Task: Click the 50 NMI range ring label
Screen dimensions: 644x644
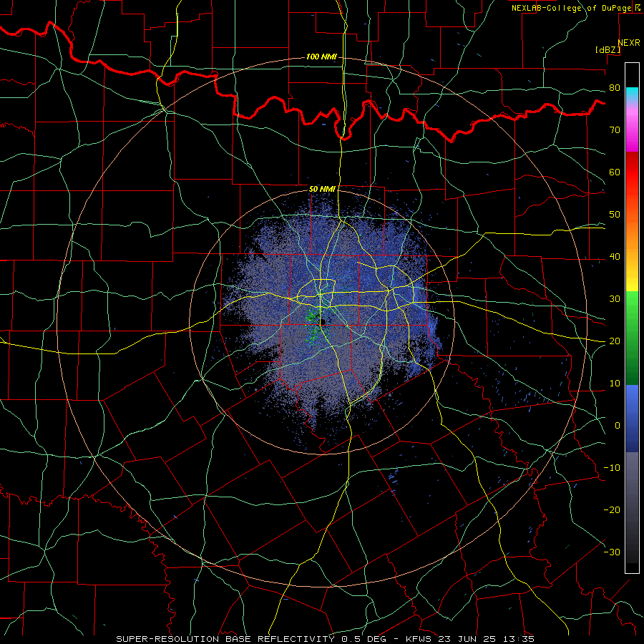Action: [x=322, y=189]
